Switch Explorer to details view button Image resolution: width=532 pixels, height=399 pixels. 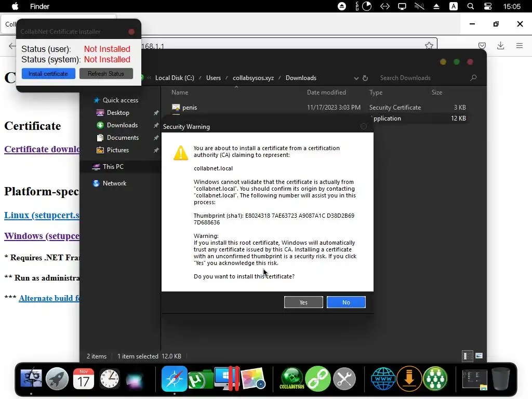pos(468,356)
